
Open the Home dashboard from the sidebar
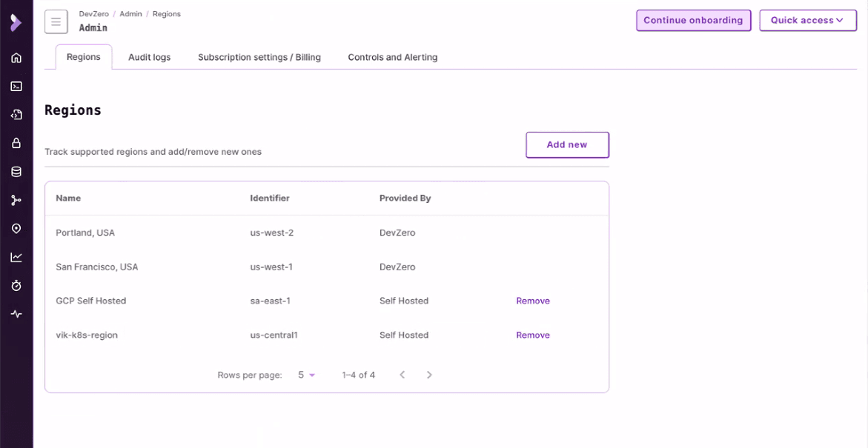[x=16, y=57]
